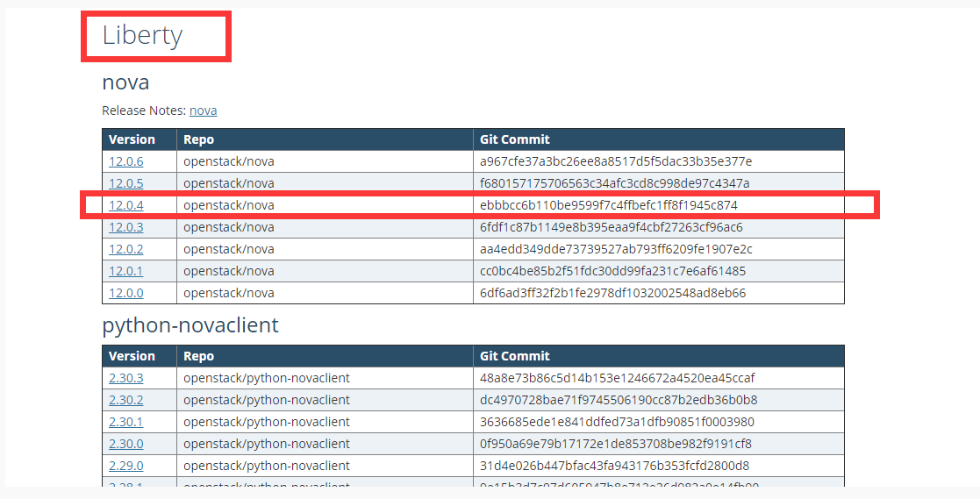Select commit hash 0f950a69e79b17172e1de853708be982f9191cf8
This screenshot has width=980, height=499.
[x=616, y=444]
